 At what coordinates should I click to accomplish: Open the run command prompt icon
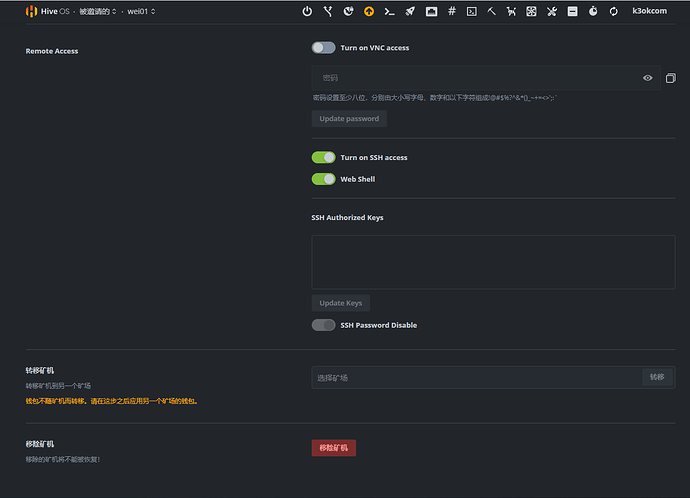[389, 11]
